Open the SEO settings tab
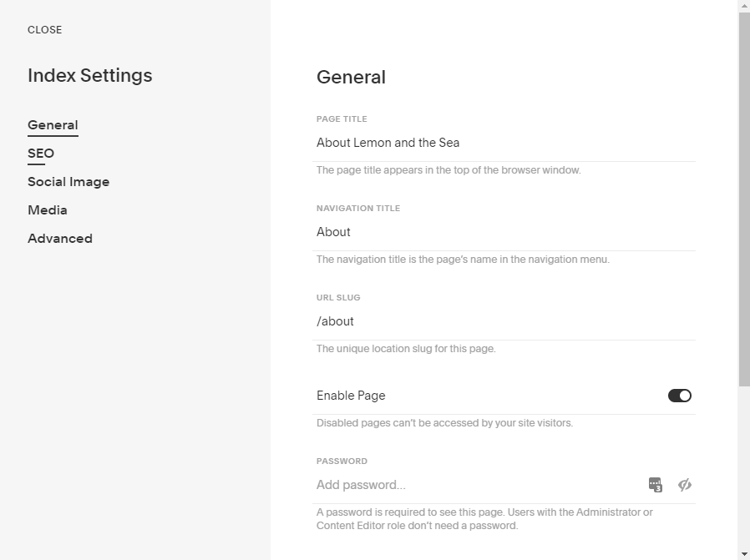750x560 pixels. click(x=41, y=154)
